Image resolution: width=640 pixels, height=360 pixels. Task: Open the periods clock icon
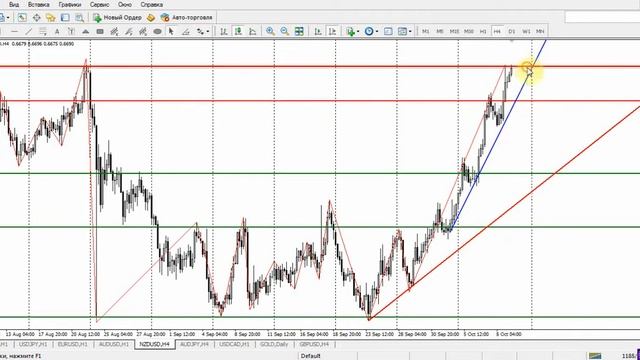[369, 31]
